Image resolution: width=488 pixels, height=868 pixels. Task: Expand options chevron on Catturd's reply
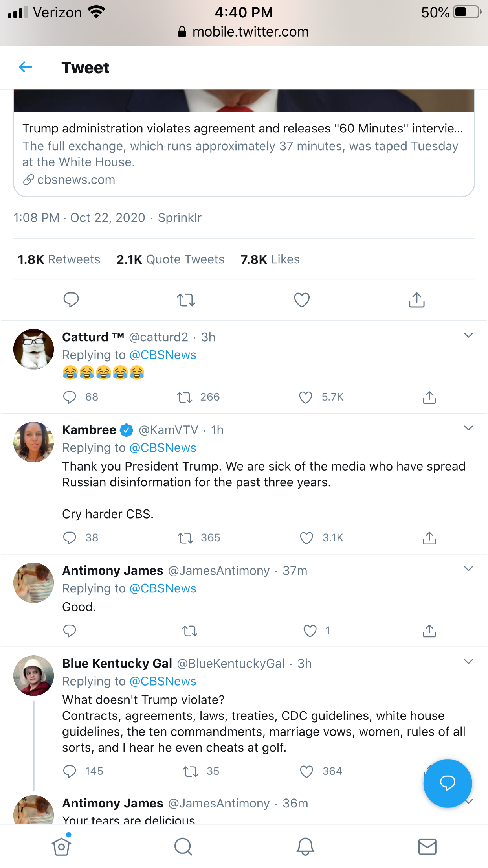click(x=468, y=335)
